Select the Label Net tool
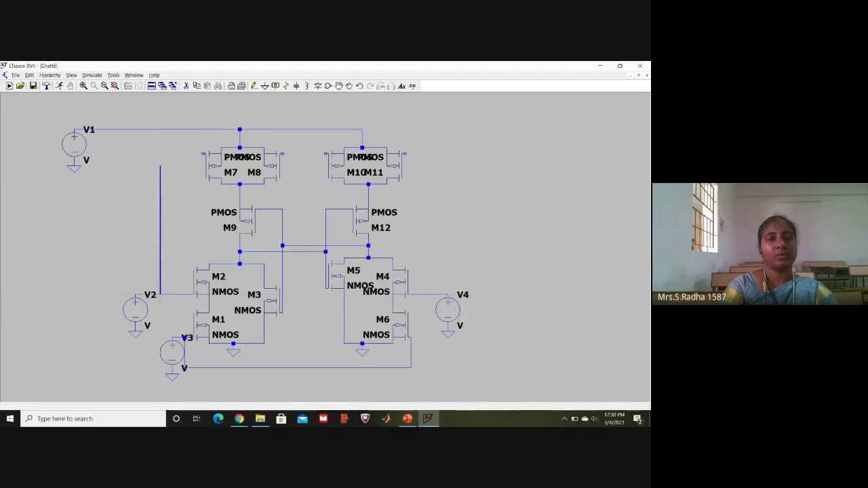 [x=275, y=86]
